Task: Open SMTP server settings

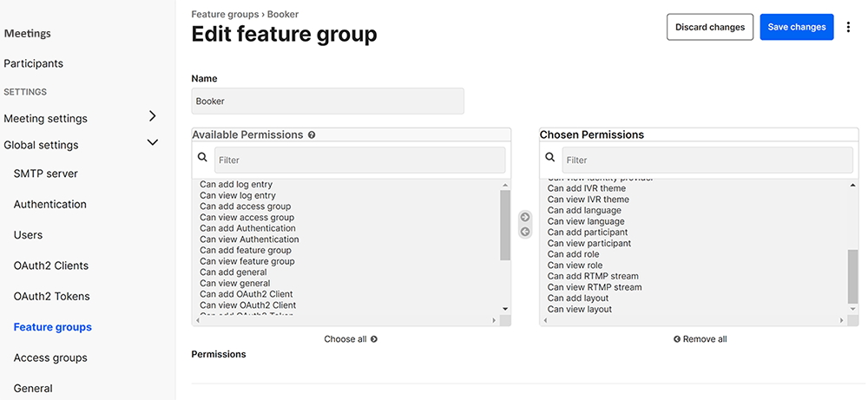Action: (45, 174)
